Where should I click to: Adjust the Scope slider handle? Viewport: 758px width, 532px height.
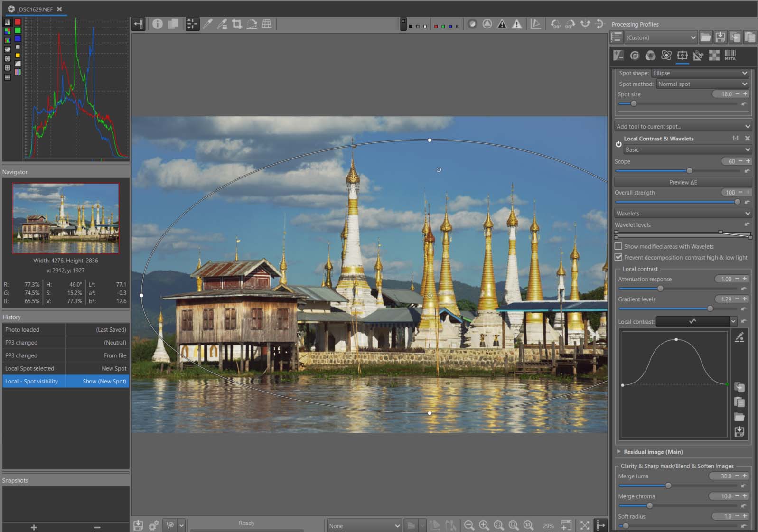point(690,171)
